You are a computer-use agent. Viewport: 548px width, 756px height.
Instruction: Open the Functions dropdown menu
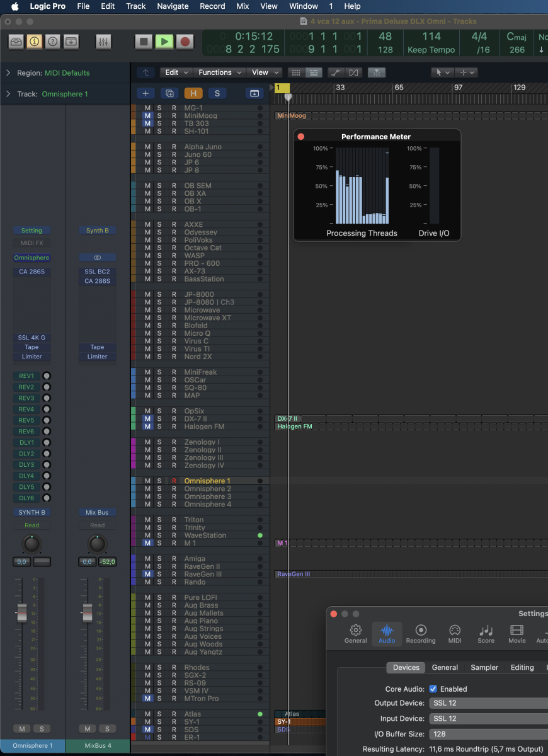click(219, 72)
